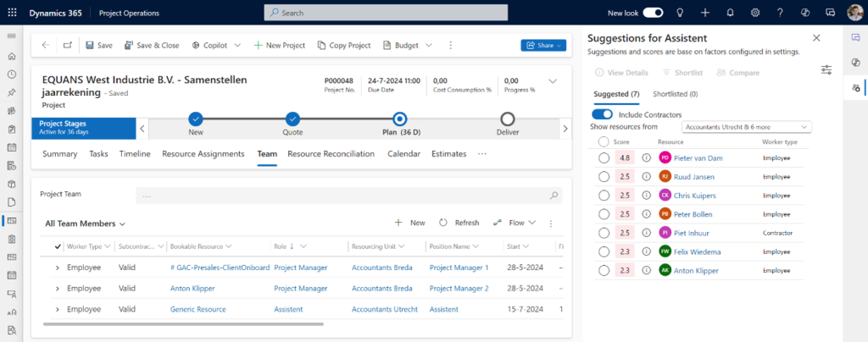Click select-all checkmark in team grid header
868x342 pixels.
pos(58,246)
